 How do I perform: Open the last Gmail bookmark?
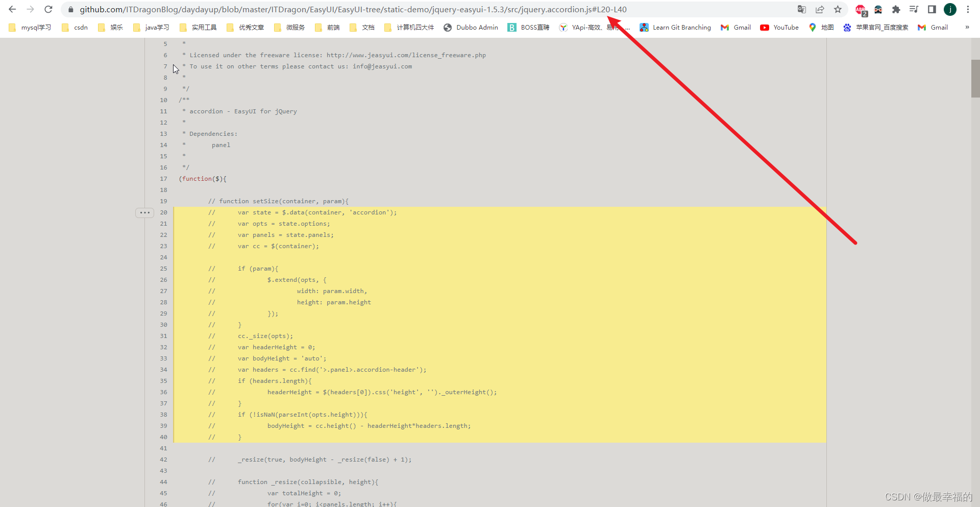[933, 28]
